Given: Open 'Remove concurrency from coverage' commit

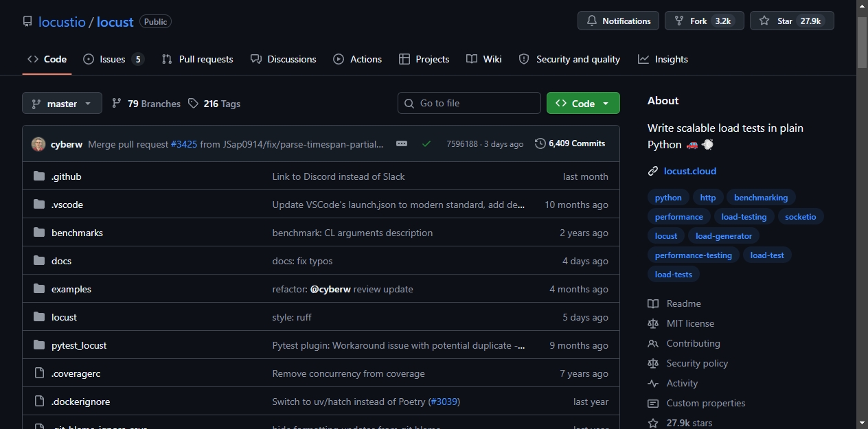Looking at the screenshot, I should pos(349,373).
